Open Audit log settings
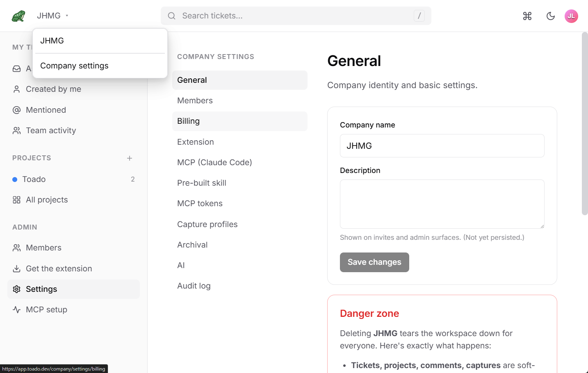Screen dimensions: 588x373 [x=240, y=286]
